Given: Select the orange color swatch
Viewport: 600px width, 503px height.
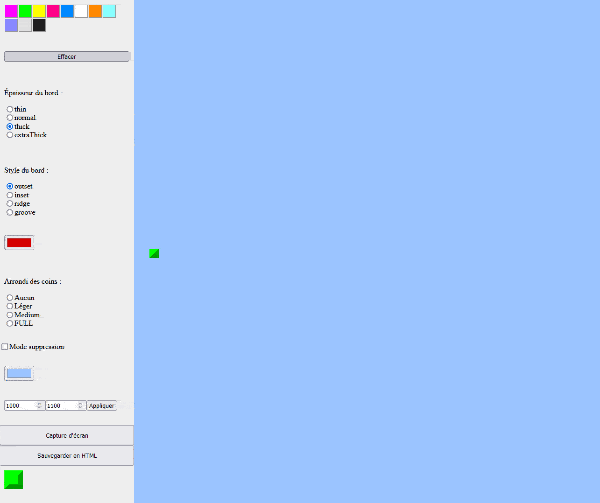Looking at the screenshot, I should (95, 11).
